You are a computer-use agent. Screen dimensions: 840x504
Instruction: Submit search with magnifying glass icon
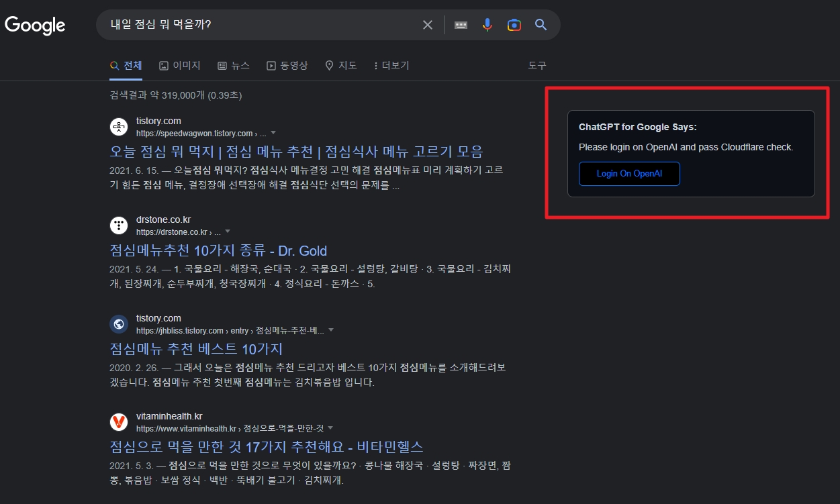tap(541, 25)
